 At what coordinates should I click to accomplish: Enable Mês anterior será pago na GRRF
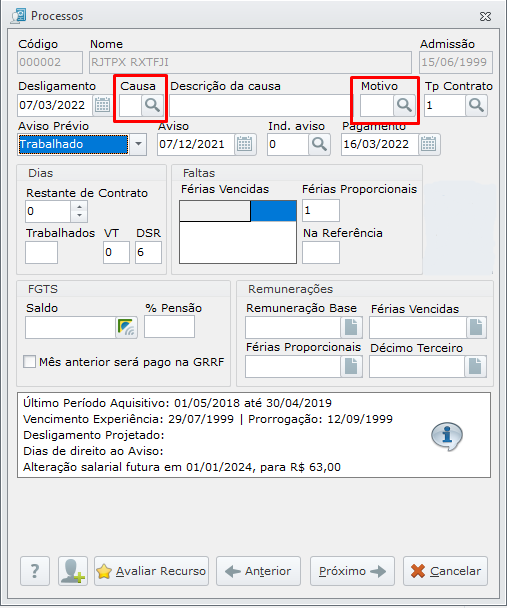[x=29, y=362]
